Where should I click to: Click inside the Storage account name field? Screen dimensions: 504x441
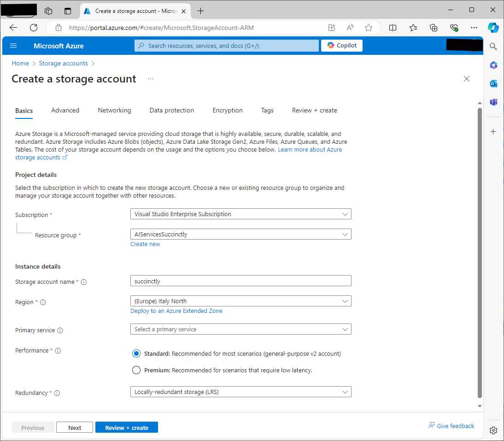point(240,281)
